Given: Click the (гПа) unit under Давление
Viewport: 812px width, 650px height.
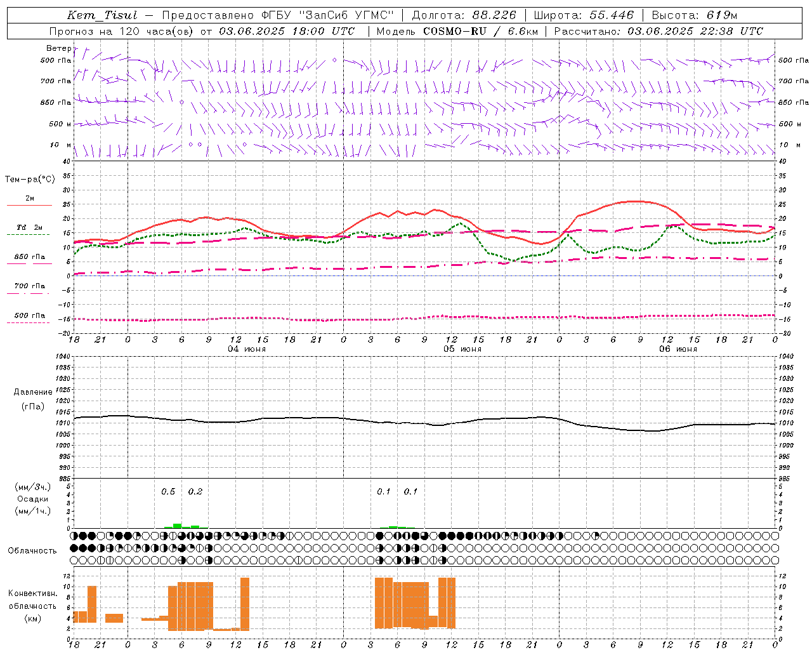Looking at the screenshot, I should (x=33, y=406).
